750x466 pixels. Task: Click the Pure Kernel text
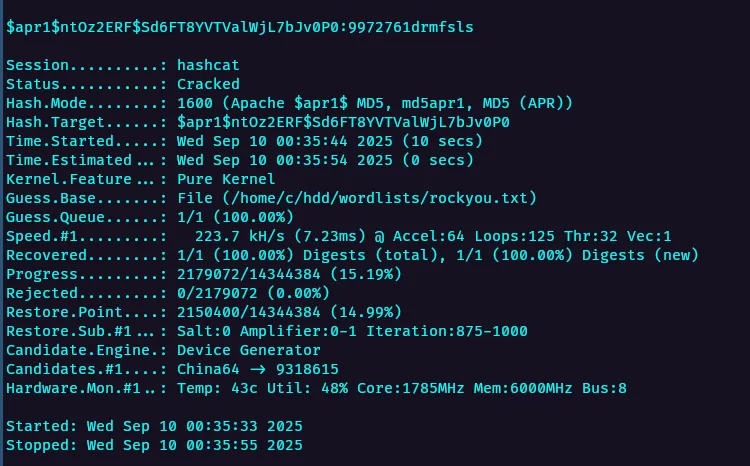click(x=225, y=179)
